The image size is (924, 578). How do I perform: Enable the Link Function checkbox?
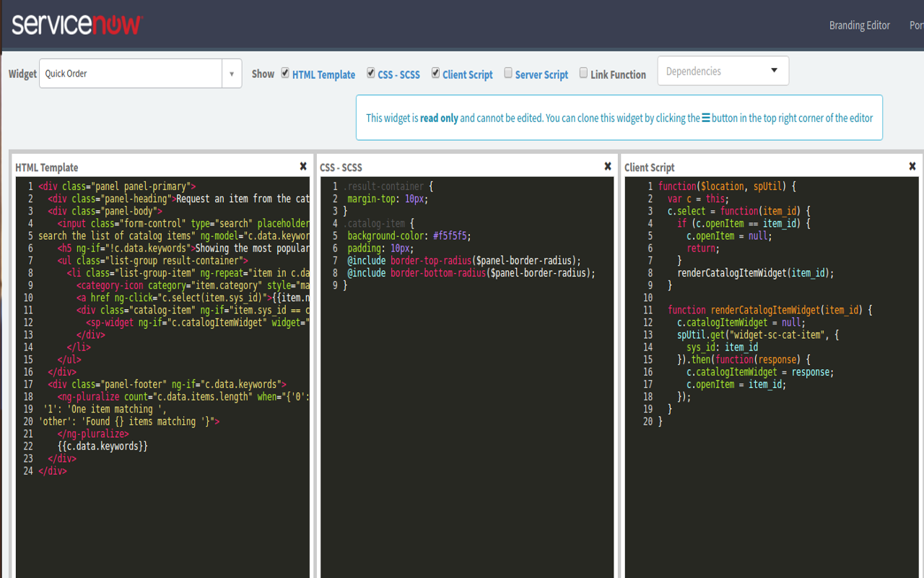[x=583, y=73]
